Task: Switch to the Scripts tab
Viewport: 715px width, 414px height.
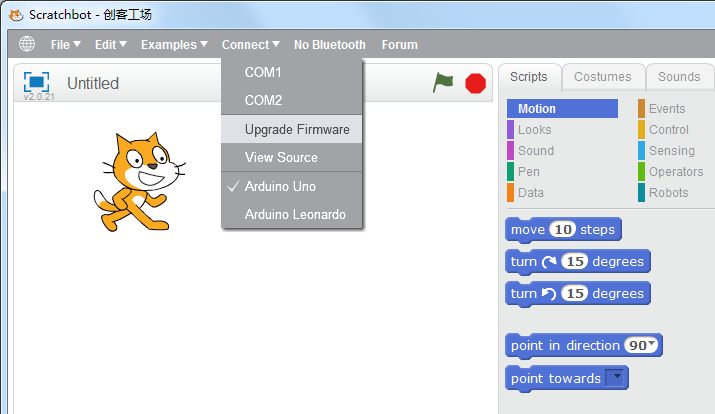Action: (529, 77)
